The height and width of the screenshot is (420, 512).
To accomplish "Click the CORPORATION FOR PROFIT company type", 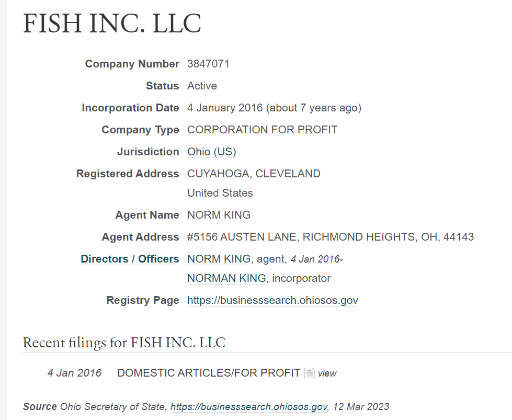I will [262, 130].
